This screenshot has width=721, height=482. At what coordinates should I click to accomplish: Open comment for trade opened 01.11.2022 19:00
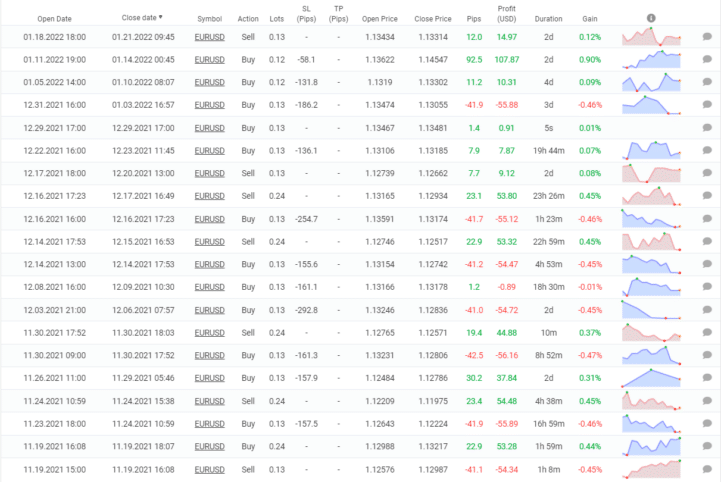(707, 59)
